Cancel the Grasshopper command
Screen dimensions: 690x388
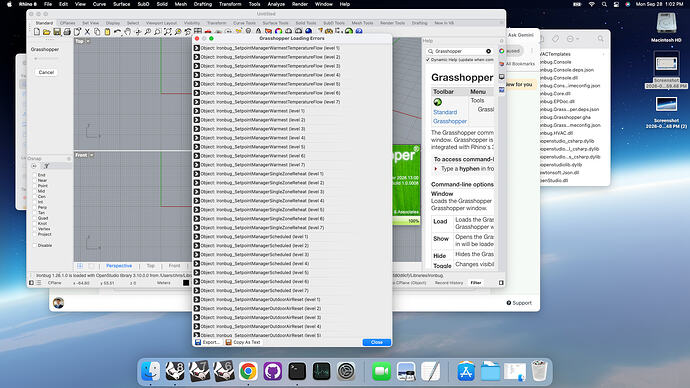[46, 72]
